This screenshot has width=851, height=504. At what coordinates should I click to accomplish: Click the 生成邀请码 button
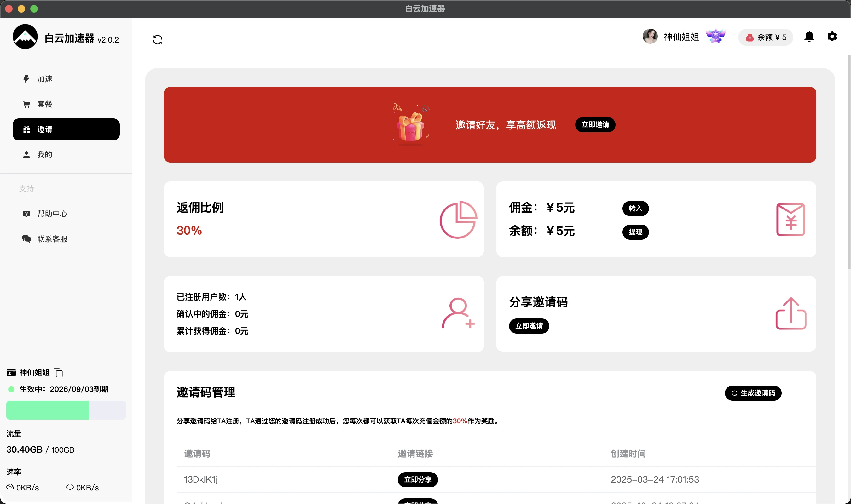click(x=753, y=393)
